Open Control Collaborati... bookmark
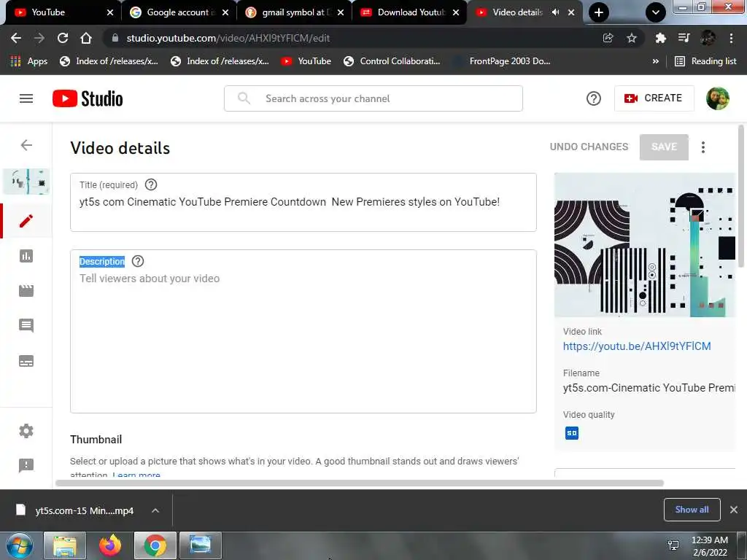This screenshot has height=560, width=747. click(392, 61)
